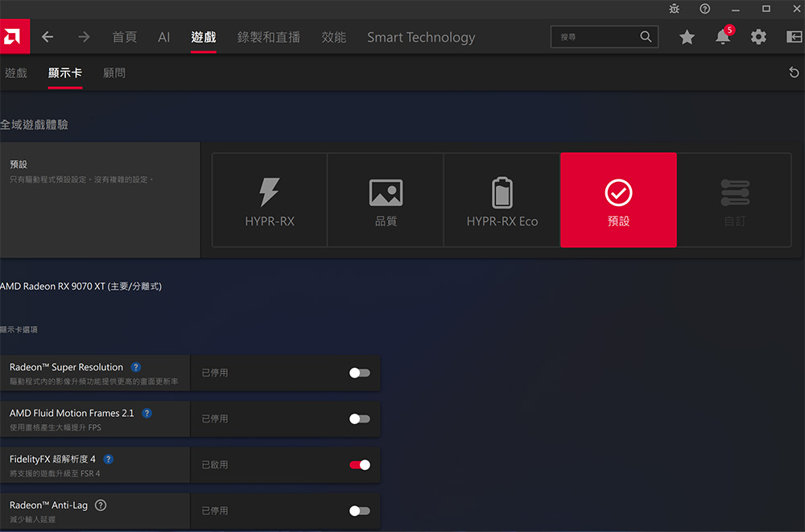Switch to the 效能 tab
The height and width of the screenshot is (532, 805).
click(x=333, y=37)
